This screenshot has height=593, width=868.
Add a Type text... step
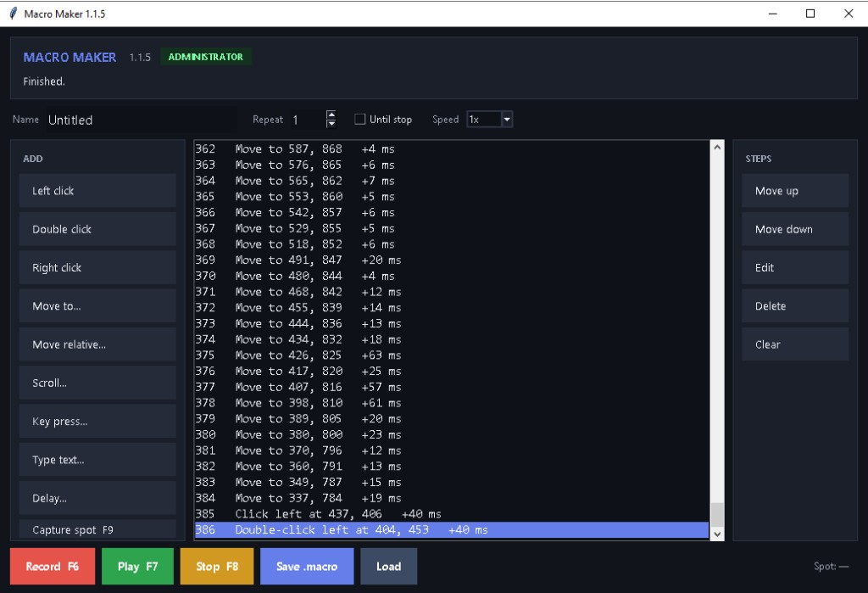[97, 460]
